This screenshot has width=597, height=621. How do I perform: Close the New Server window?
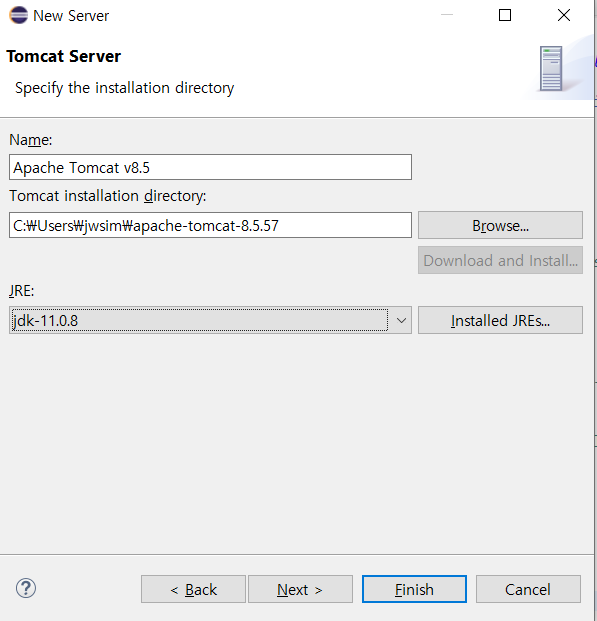[564, 15]
